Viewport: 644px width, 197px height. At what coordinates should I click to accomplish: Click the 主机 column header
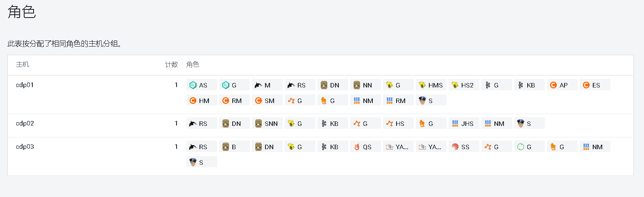pyautogui.click(x=23, y=65)
